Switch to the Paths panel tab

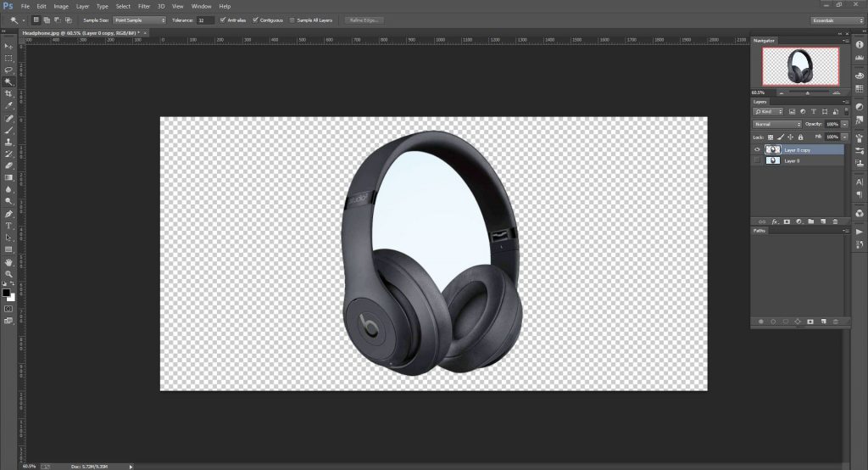759,231
